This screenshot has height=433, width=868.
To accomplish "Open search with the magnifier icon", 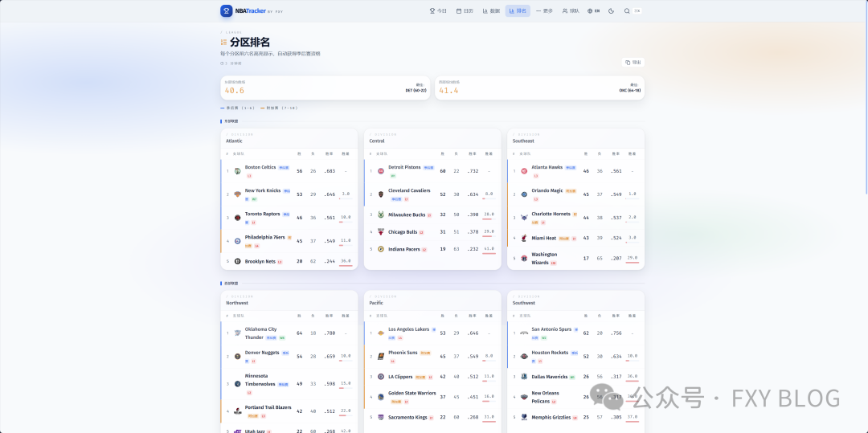I will coord(627,11).
